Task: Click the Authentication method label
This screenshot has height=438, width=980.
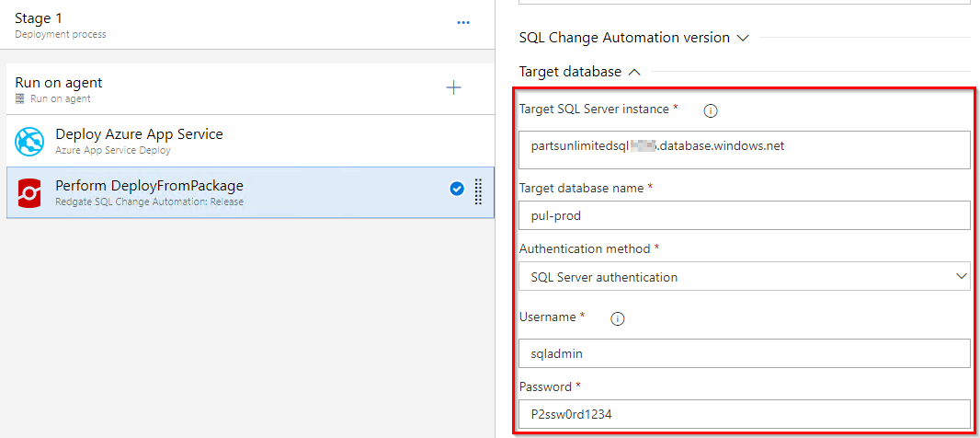Action: [x=585, y=248]
